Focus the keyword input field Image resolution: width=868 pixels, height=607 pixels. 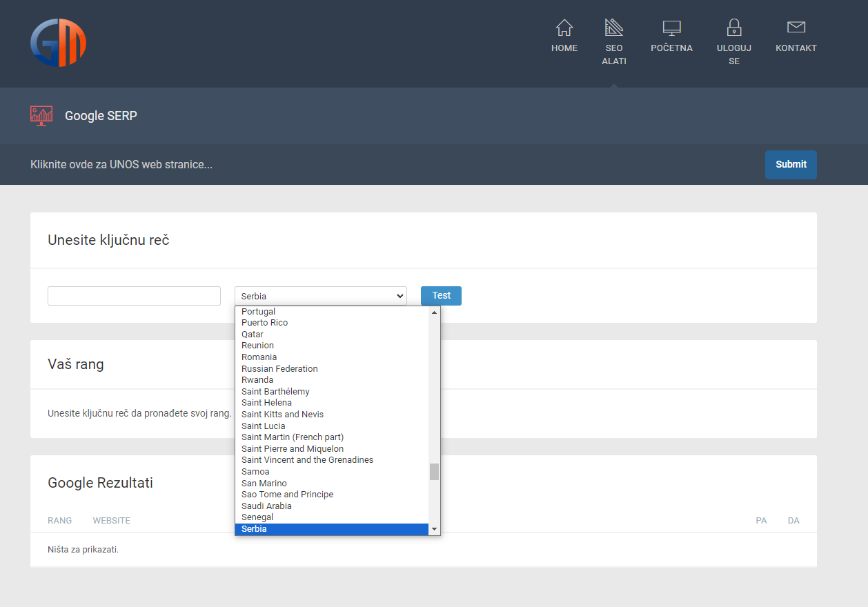click(134, 296)
